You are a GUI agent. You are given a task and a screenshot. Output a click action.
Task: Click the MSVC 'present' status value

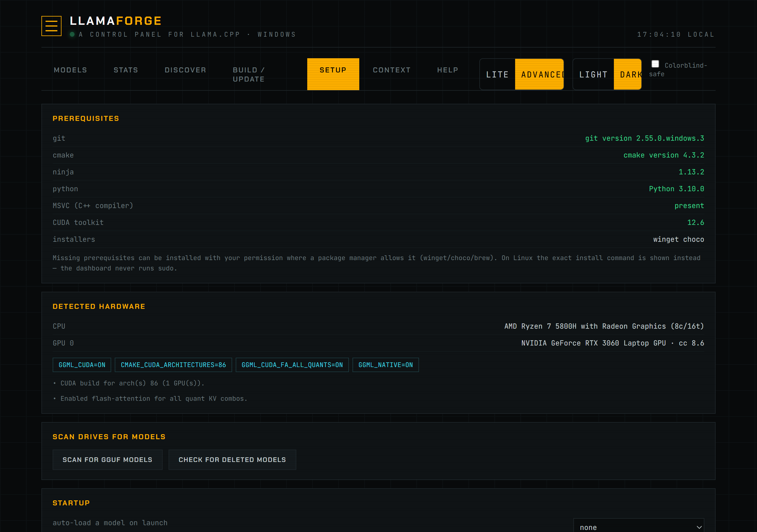(x=689, y=206)
